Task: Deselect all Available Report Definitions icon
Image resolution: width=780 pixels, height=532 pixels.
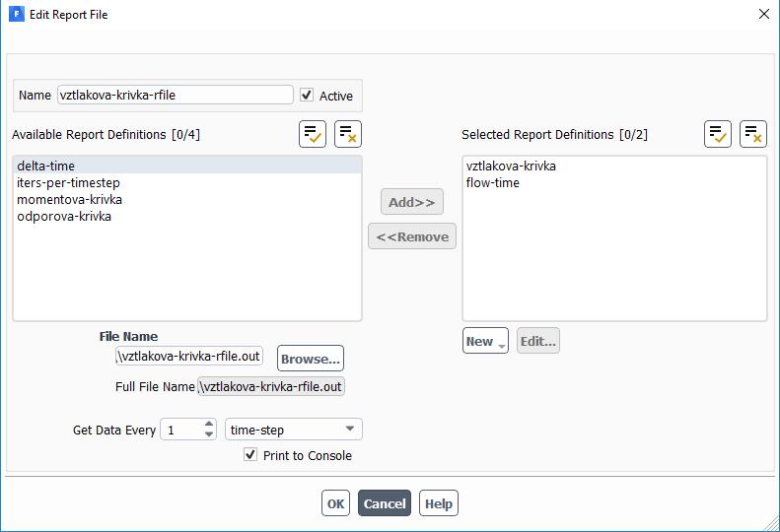Action: (348, 134)
